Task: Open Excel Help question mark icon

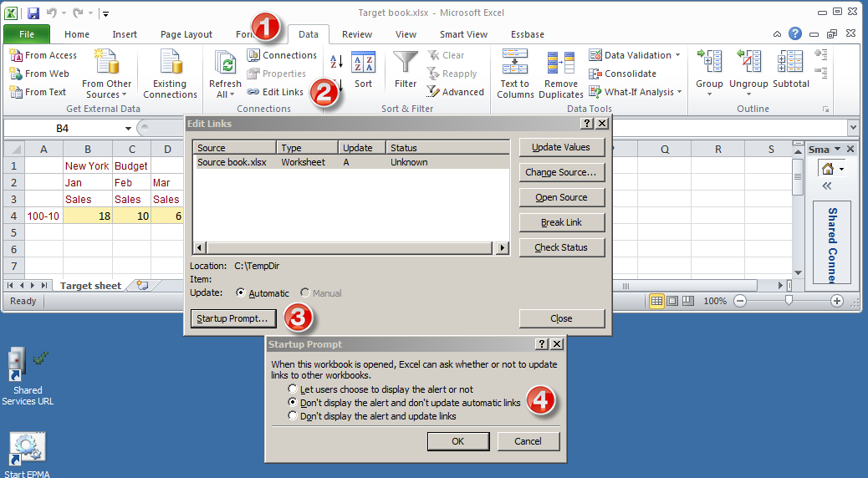Action: tap(795, 33)
